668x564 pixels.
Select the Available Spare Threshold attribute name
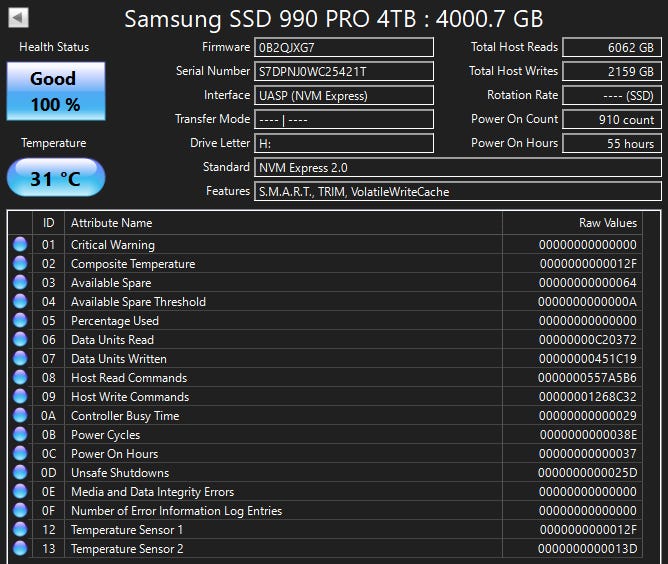point(138,302)
